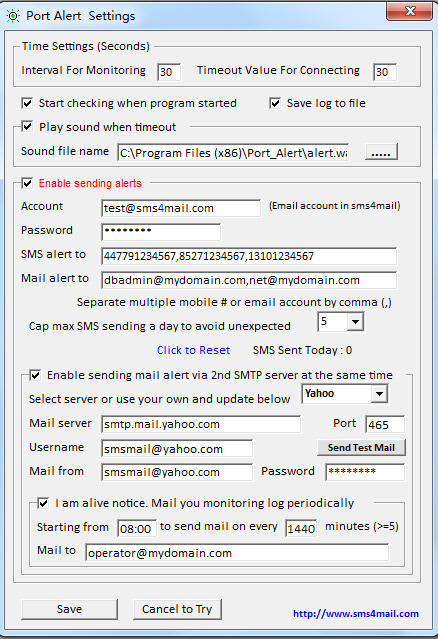Click to Reset SMS counter link
The width and height of the screenshot is (438, 639).
(193, 350)
